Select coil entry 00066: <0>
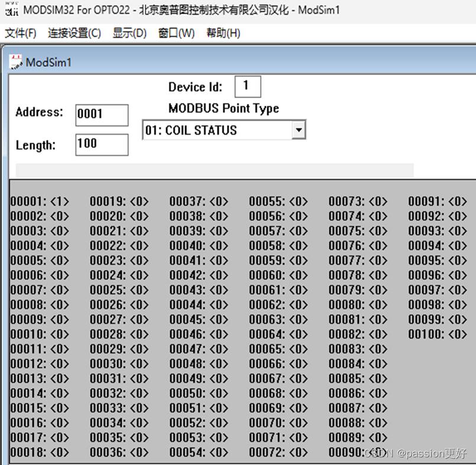476x465 pixels. point(279,364)
